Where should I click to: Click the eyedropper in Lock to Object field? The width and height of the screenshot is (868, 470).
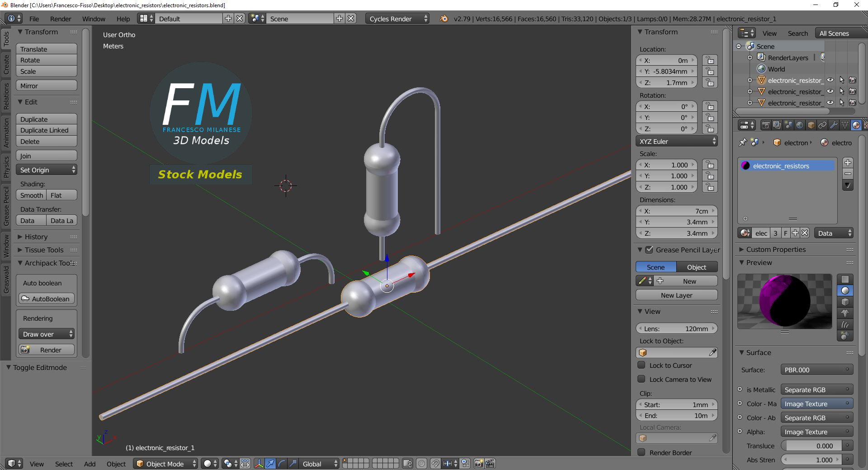[712, 352]
